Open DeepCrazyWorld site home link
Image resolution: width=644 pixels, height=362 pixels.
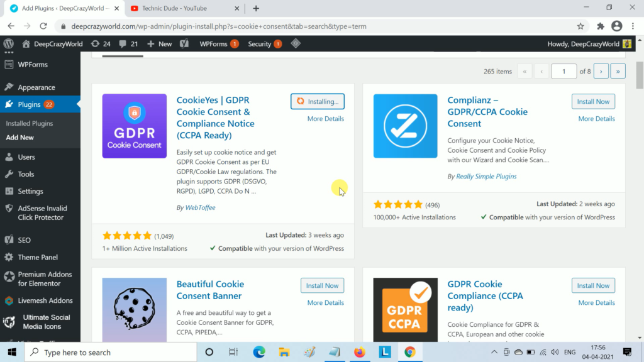52,44
